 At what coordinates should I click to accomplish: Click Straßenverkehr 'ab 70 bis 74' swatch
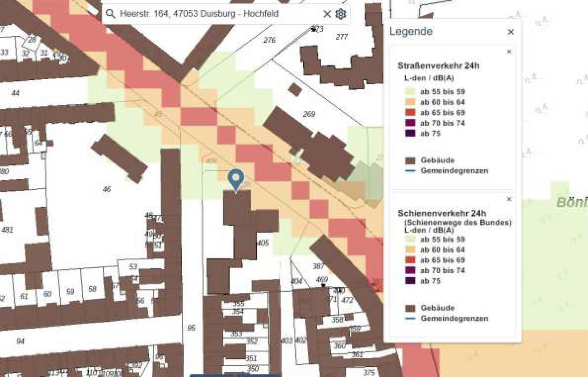[410, 123]
